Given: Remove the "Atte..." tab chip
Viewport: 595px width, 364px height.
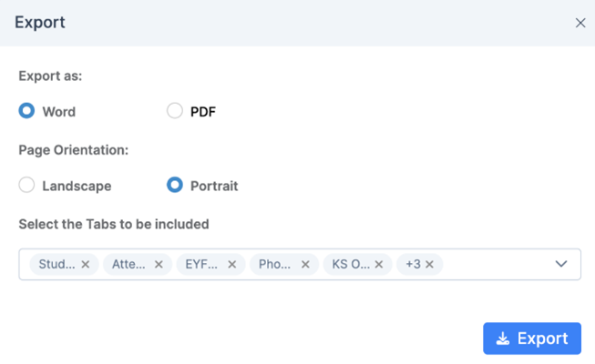Looking at the screenshot, I should tap(159, 265).
